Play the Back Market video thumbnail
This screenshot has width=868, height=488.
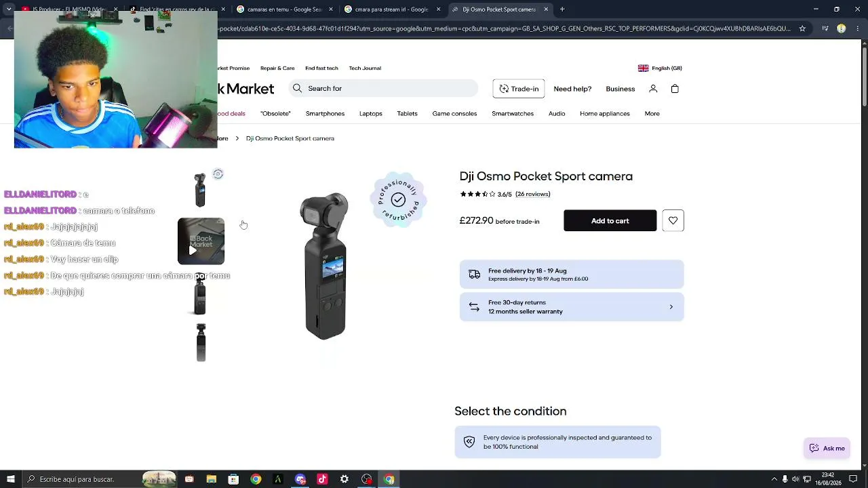tap(201, 241)
